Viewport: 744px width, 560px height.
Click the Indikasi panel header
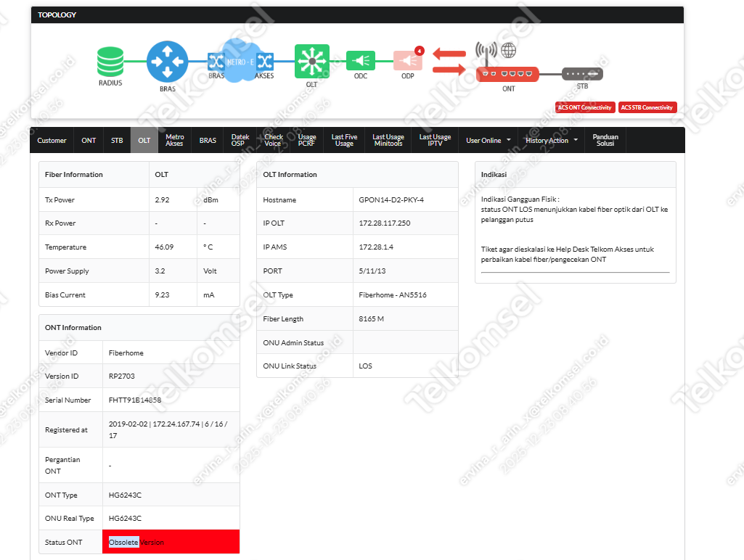tap(575, 175)
